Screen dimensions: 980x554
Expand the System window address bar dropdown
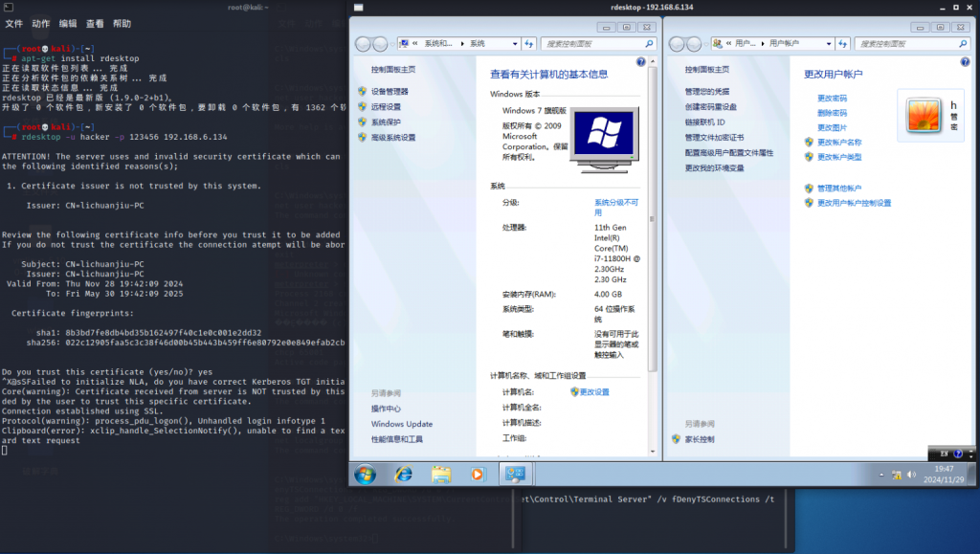[x=515, y=44]
